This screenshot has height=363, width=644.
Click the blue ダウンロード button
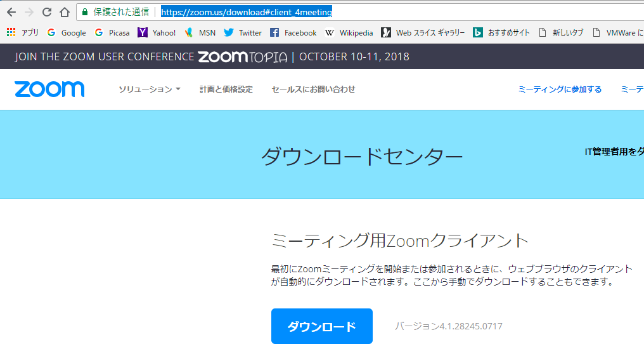coord(322,326)
